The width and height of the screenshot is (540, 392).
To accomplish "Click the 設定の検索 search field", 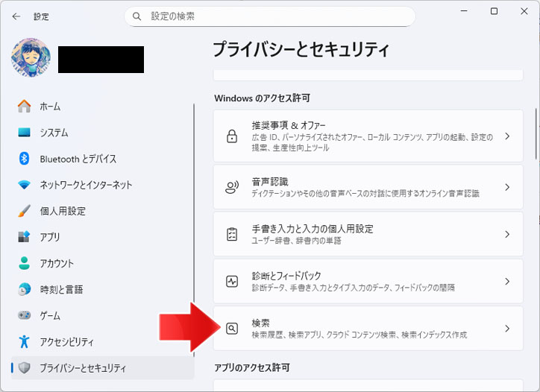I will (x=276, y=16).
